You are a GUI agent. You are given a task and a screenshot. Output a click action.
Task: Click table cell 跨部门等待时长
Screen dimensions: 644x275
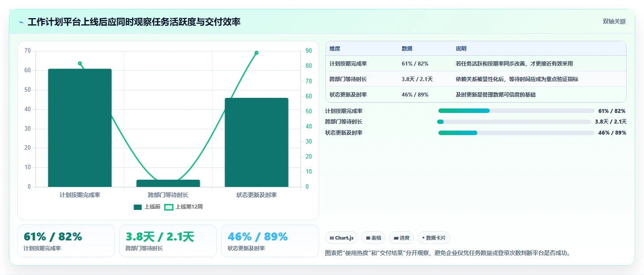tap(348, 79)
